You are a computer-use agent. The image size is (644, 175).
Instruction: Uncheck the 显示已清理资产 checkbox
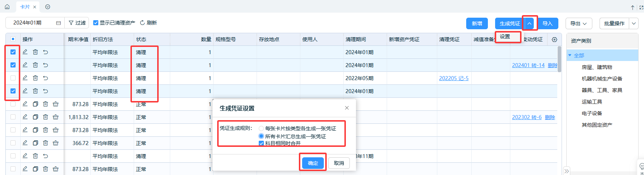[96, 23]
